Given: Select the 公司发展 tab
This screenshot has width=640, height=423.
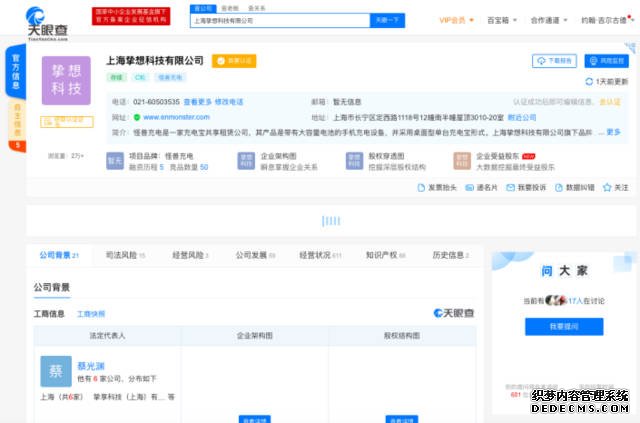Looking at the screenshot, I should coord(256,255).
